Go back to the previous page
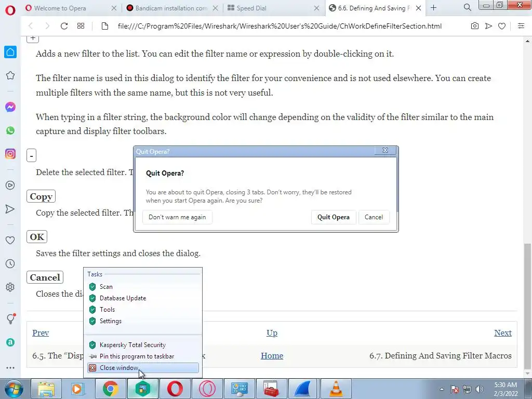 tap(31, 26)
